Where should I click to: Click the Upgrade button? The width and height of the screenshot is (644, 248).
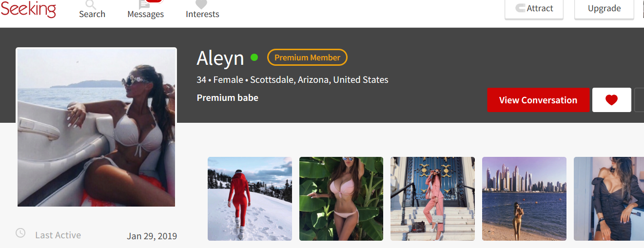[604, 9]
